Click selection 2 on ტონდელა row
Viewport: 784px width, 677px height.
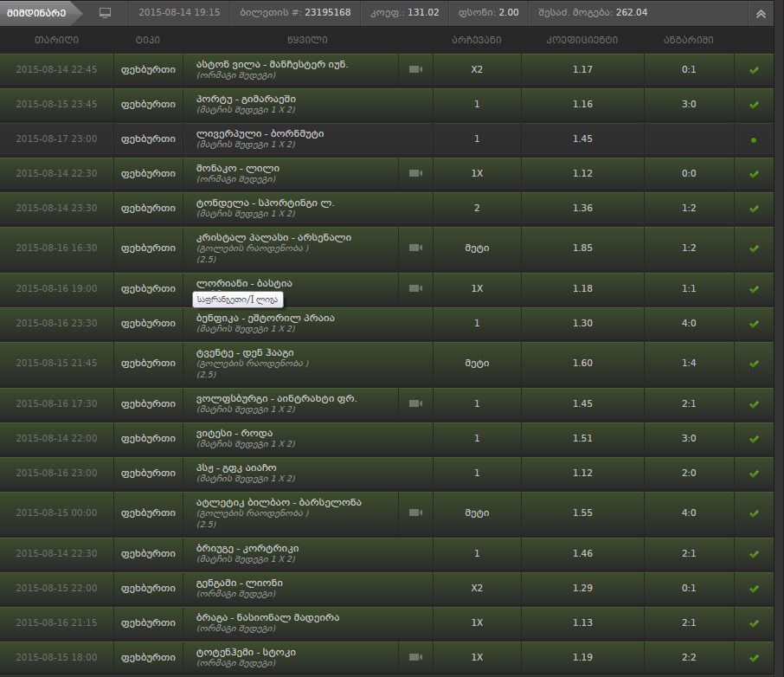(477, 208)
